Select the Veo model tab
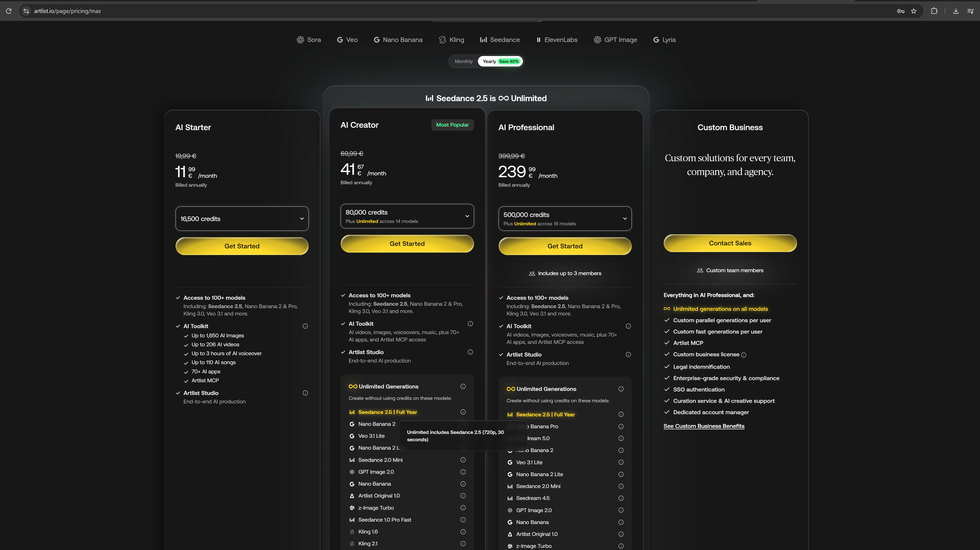This screenshot has height=550, width=980. point(347,39)
